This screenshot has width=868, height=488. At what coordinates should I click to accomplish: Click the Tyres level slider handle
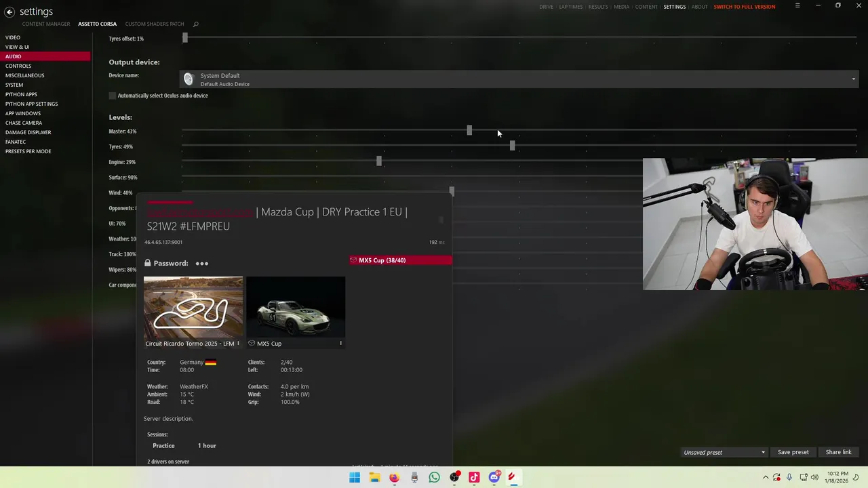pos(512,145)
